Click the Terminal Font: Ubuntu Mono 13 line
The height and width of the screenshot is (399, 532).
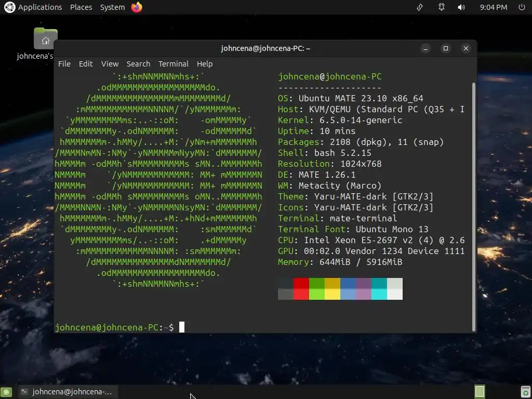point(353,229)
